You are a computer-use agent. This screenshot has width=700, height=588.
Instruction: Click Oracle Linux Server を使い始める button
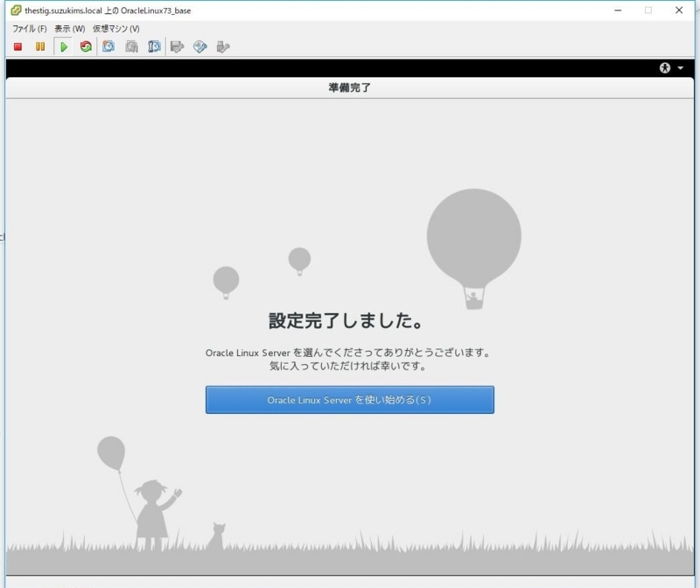point(349,400)
